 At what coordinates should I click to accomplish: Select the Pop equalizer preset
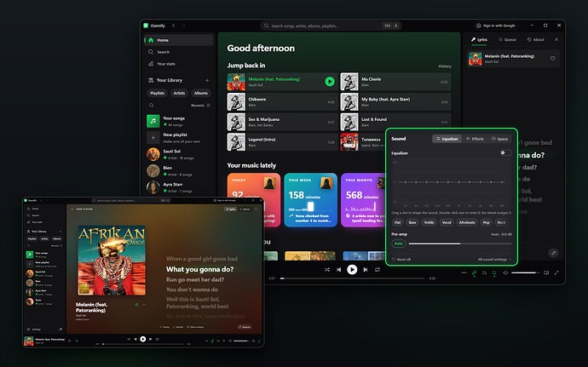point(487,222)
